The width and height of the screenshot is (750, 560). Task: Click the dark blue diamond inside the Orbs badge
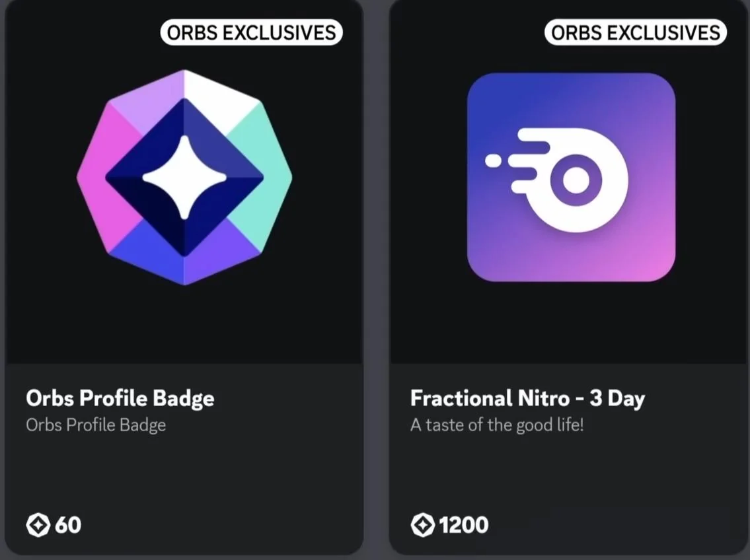coord(184,177)
